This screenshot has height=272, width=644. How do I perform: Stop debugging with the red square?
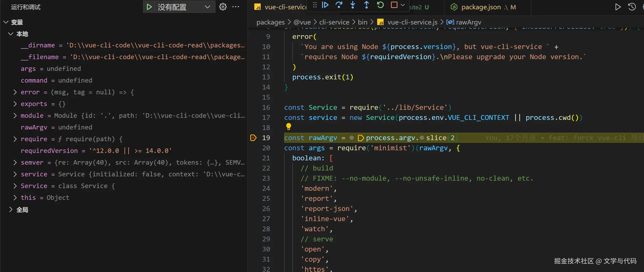tap(394, 5)
